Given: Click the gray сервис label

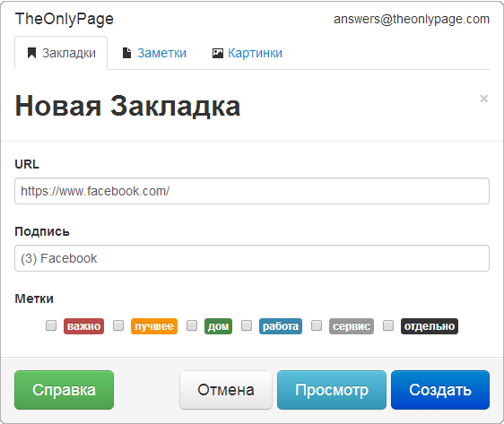Looking at the screenshot, I should click(352, 326).
